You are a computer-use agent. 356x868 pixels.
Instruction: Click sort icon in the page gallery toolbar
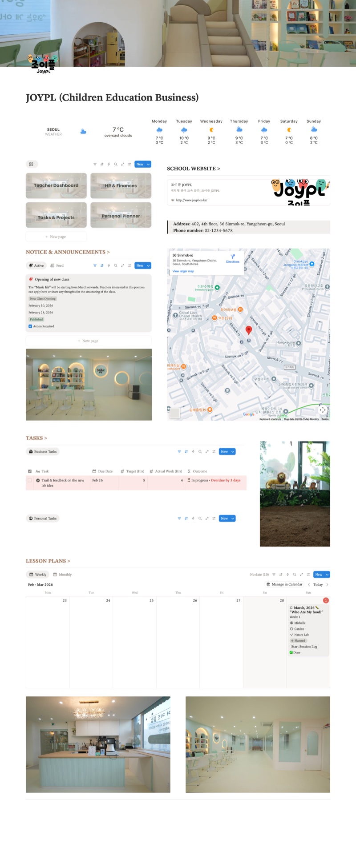coord(102,164)
